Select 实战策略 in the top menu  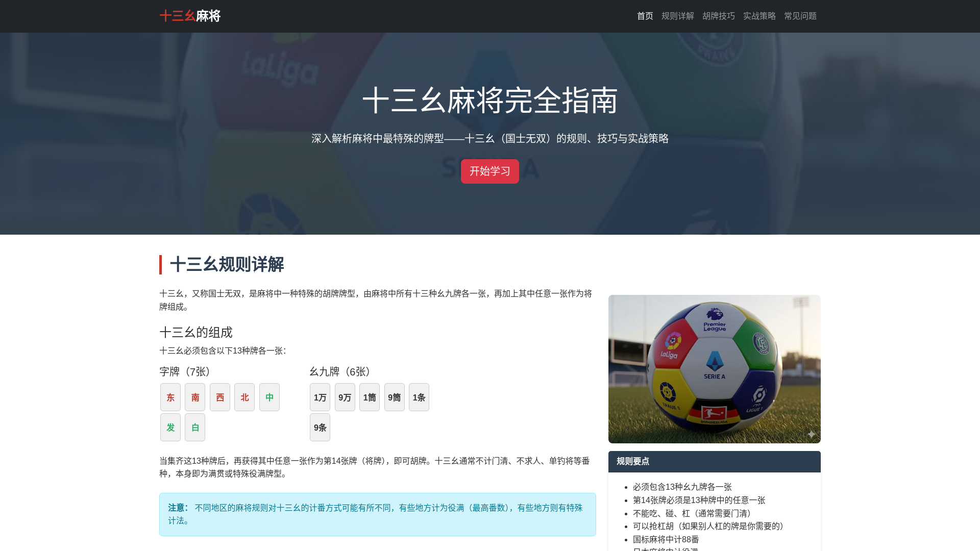759,16
